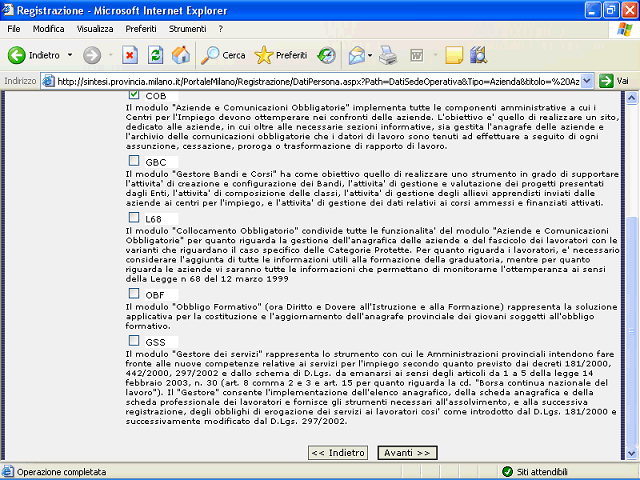Check the OBF module checkbox

pyautogui.click(x=134, y=293)
